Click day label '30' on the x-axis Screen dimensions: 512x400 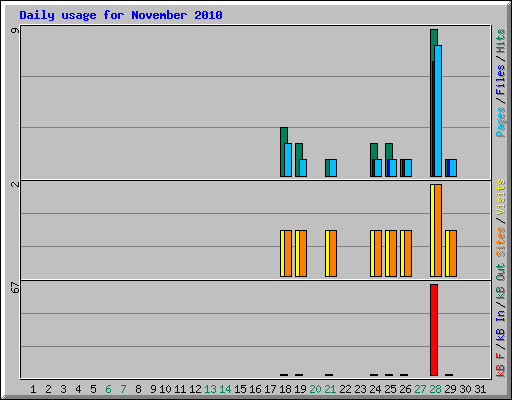pyautogui.click(x=465, y=389)
